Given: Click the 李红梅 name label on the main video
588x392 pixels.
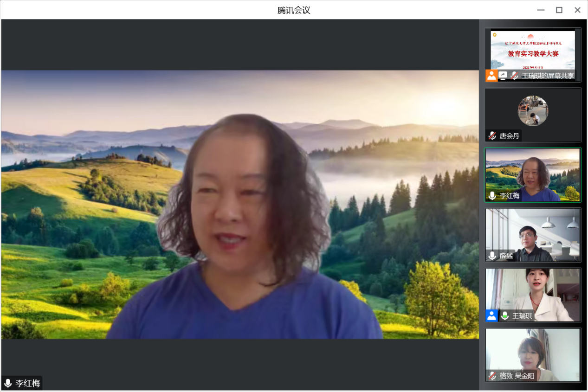Looking at the screenshot, I should click(x=28, y=383).
